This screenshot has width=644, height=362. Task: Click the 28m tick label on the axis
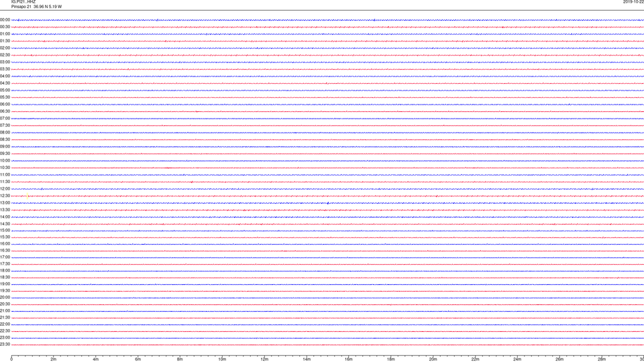602,359
